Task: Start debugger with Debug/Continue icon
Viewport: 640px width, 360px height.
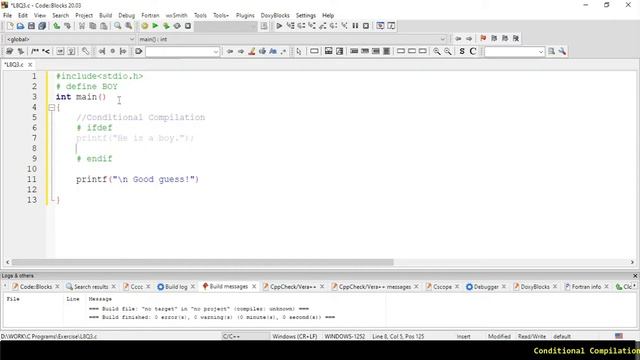Action: [x=279, y=26]
